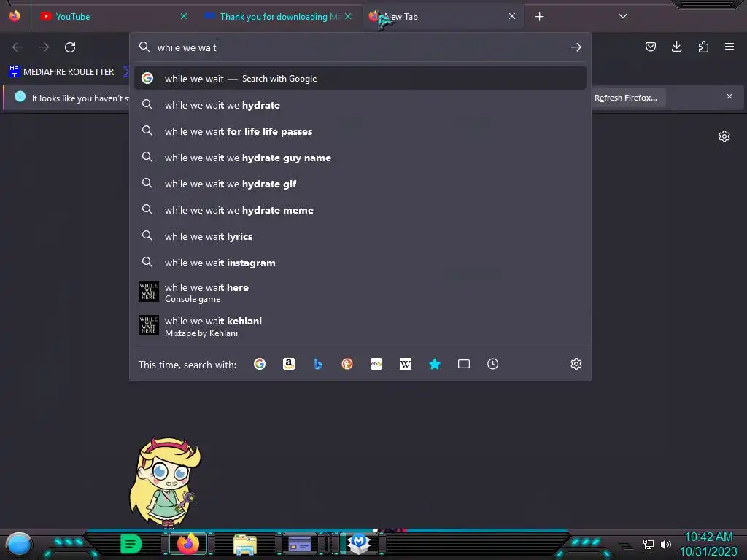Search bookmarks with star icon
Viewport: 747px width, 560px height.
[x=435, y=364]
